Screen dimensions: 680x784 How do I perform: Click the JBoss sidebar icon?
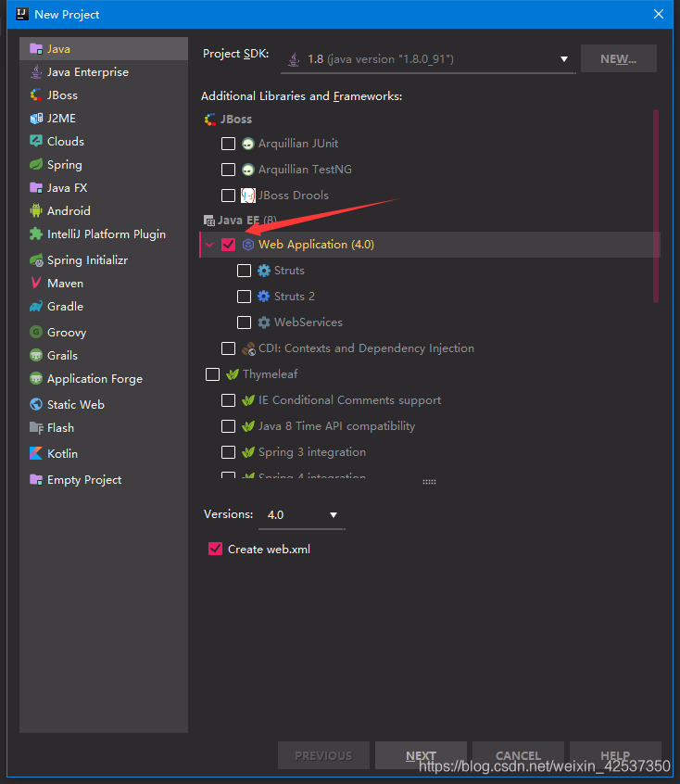coord(36,95)
